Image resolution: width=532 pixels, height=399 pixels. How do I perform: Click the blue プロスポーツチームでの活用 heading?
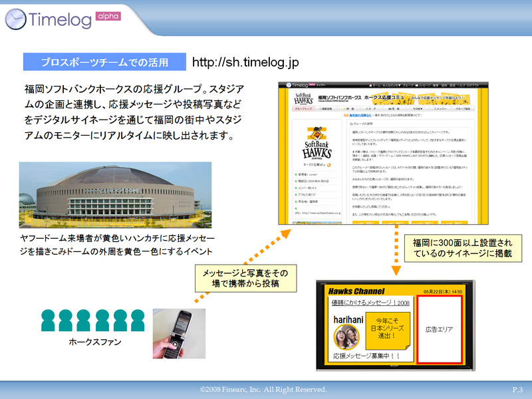pyautogui.click(x=104, y=63)
